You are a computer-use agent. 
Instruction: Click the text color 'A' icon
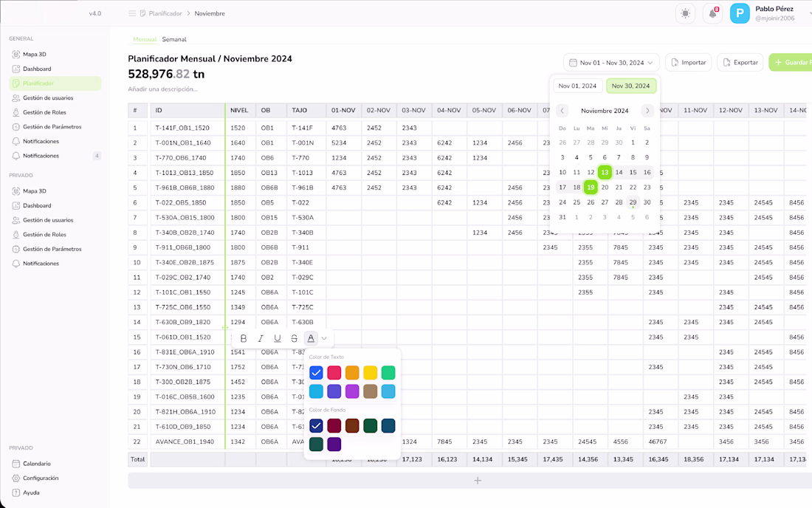click(311, 338)
